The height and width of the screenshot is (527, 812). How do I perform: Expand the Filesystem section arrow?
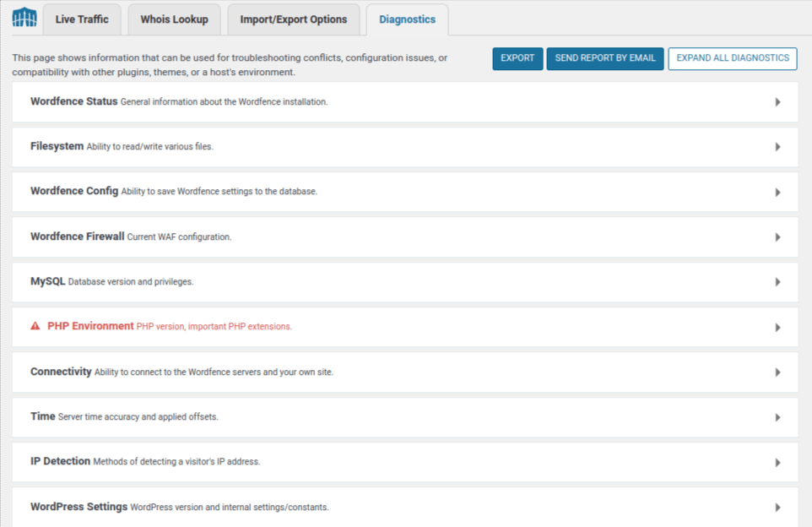tap(777, 147)
